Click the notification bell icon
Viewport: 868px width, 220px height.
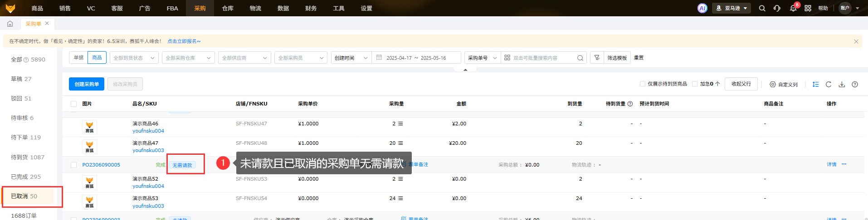coord(793,8)
